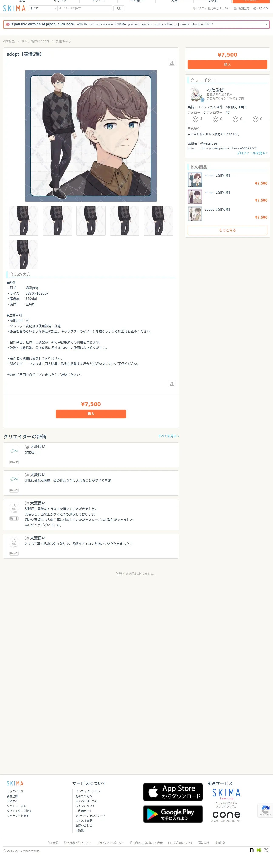This screenshot has width=273, height=868.
Task: Click the footer SKIMA logo
Action: coord(15,783)
